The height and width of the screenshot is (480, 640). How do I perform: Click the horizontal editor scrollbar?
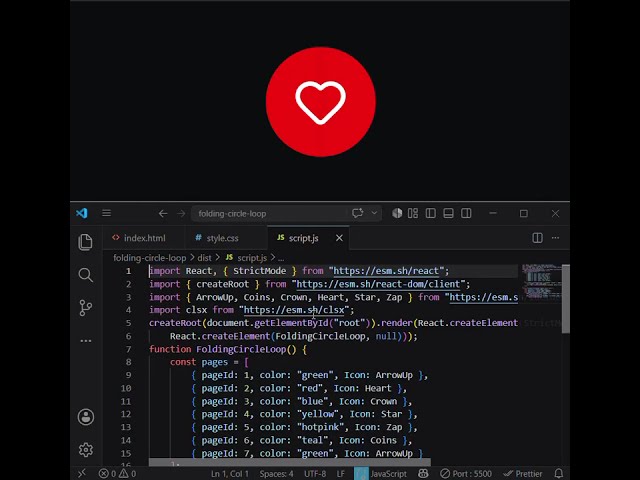(x=289, y=462)
